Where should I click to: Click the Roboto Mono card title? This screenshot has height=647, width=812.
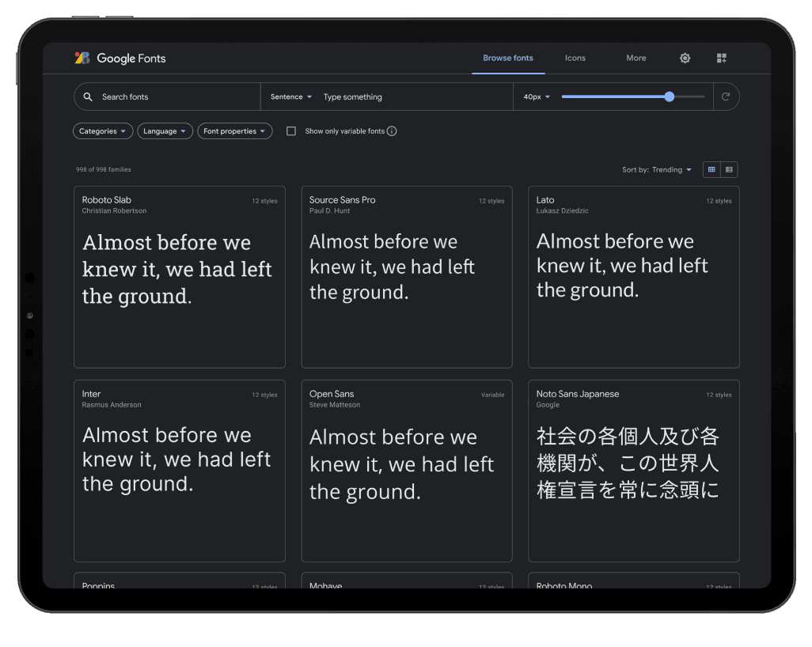point(564,585)
